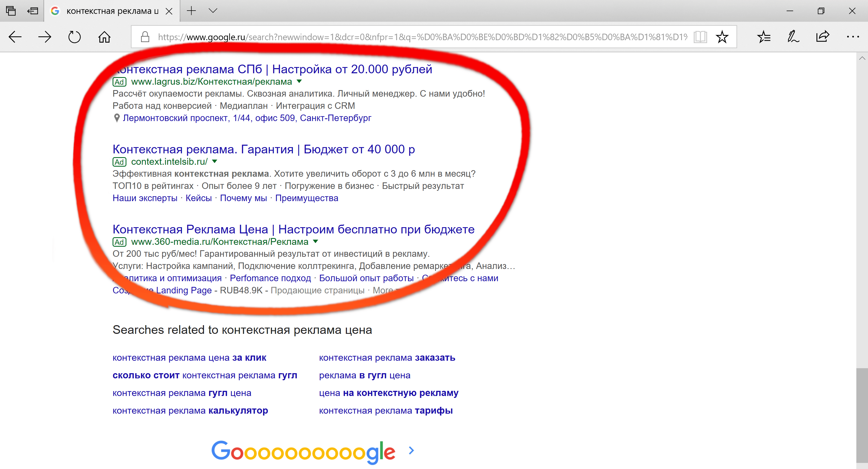Image resolution: width=868 pixels, height=469 pixels.
Task: Toggle reading view in address bar
Action: 700,37
